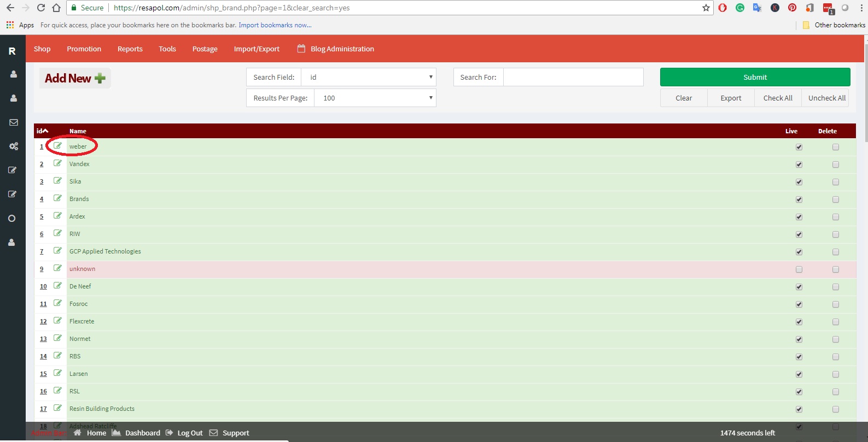Edit the Vandex brand via its pencil icon

[x=57, y=163]
